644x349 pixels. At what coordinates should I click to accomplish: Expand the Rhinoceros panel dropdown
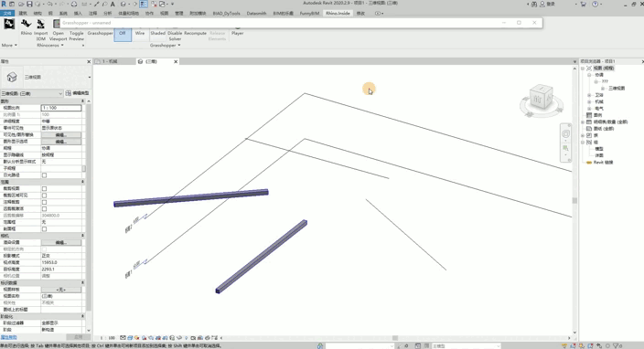tap(50, 45)
